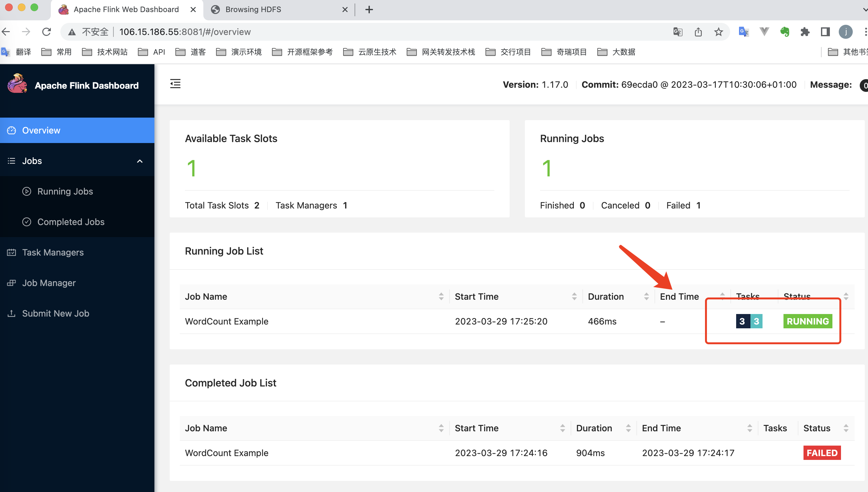Click the Job Manager build icon
Screen dimensions: 868x492
pyautogui.click(x=11, y=283)
